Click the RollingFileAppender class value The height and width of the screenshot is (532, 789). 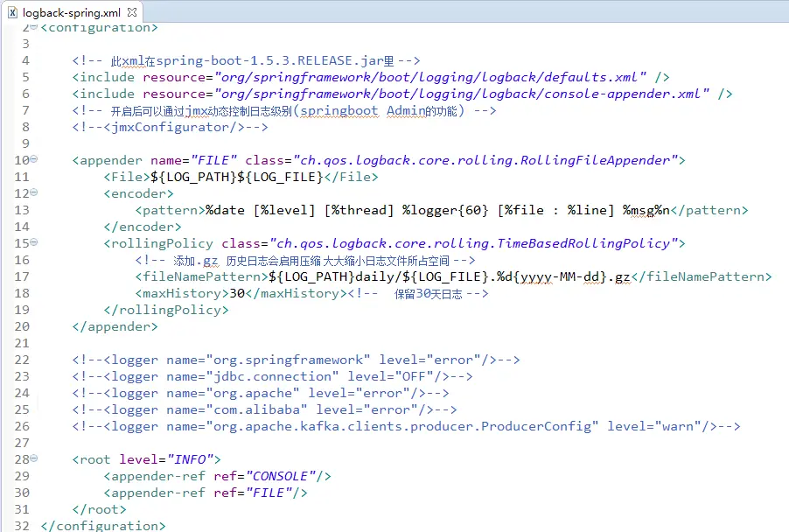point(485,160)
